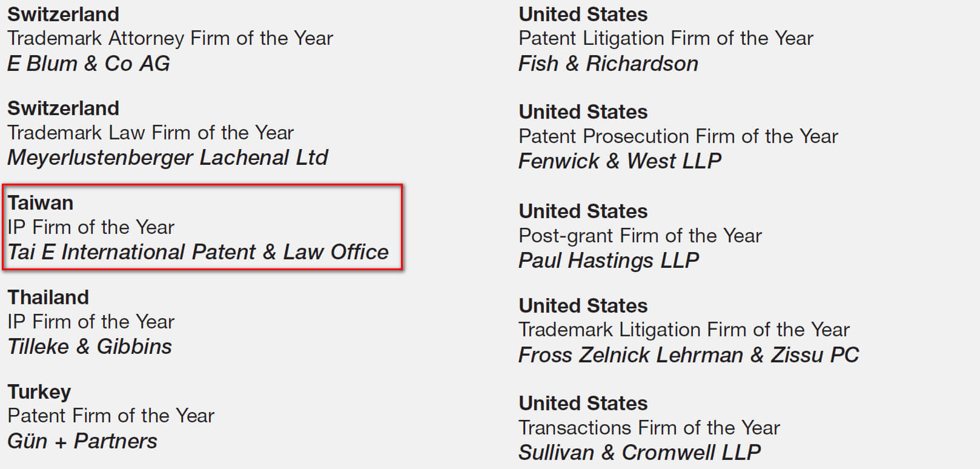Click the Turkey country heading
This screenshot has width=980, height=469.
pyautogui.click(x=39, y=392)
